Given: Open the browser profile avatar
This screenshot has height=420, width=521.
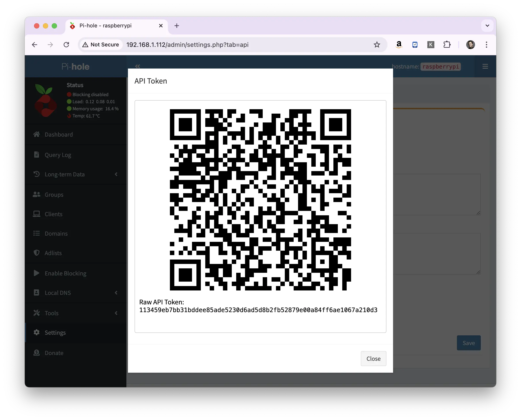Looking at the screenshot, I should [x=470, y=44].
